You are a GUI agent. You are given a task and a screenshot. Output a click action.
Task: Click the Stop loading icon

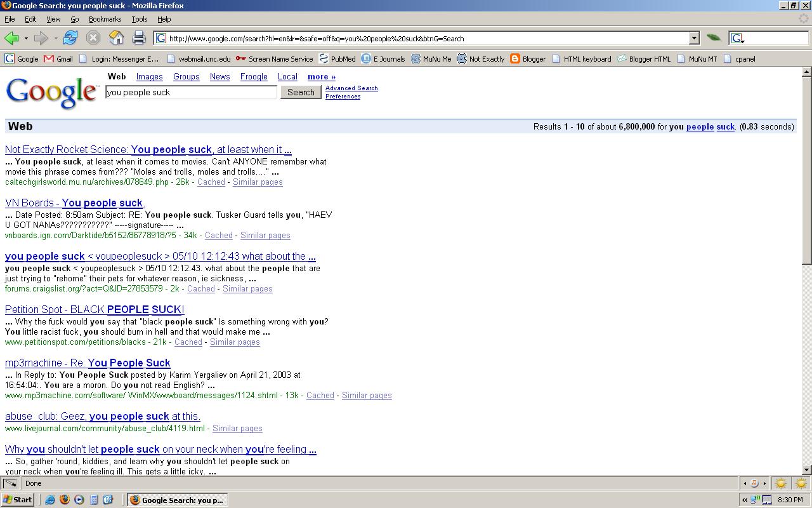coord(93,38)
